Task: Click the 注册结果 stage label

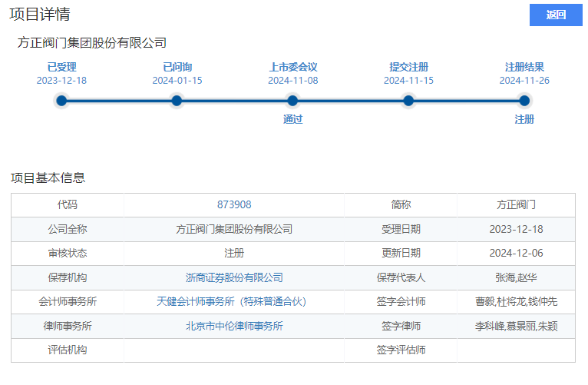Action: pyautogui.click(x=524, y=67)
